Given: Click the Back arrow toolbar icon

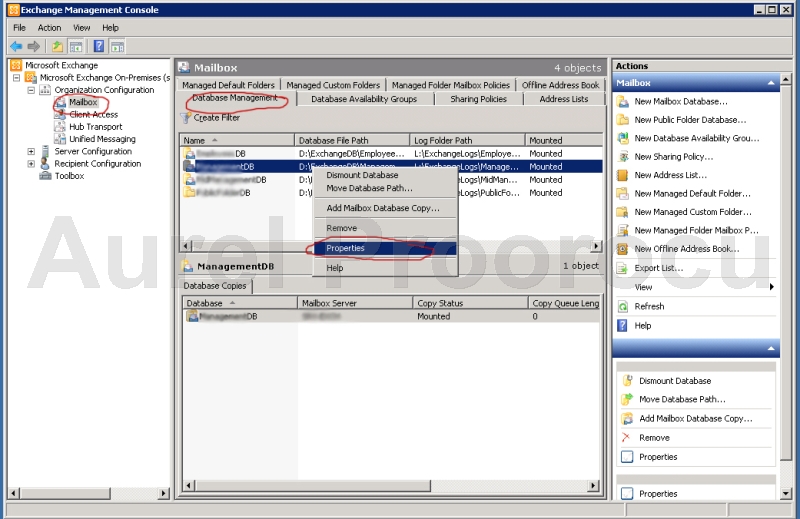Looking at the screenshot, I should (16, 46).
